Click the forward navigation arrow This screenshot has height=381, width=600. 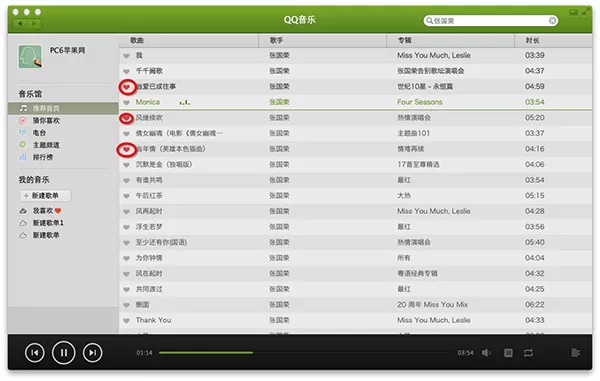[34, 23]
